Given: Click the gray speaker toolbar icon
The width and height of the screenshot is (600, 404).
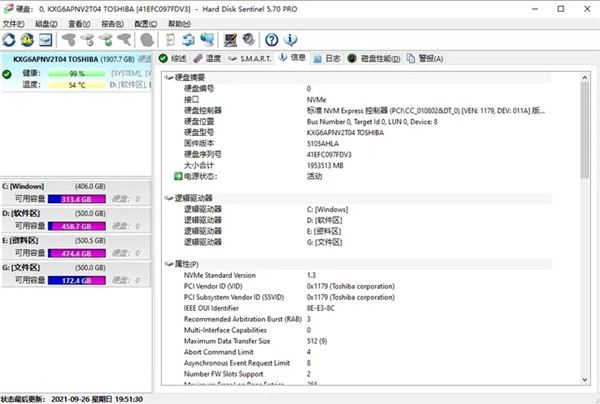Looking at the screenshot, I should [x=248, y=39].
